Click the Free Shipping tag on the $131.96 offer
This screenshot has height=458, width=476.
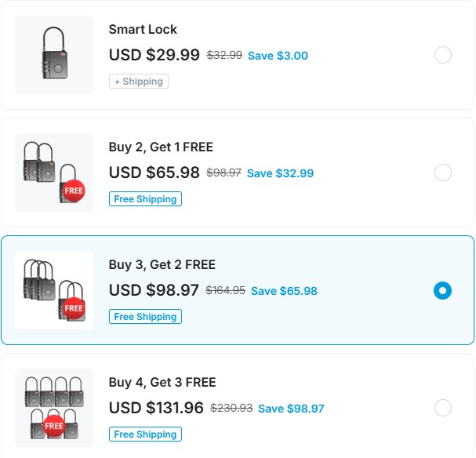tap(145, 434)
